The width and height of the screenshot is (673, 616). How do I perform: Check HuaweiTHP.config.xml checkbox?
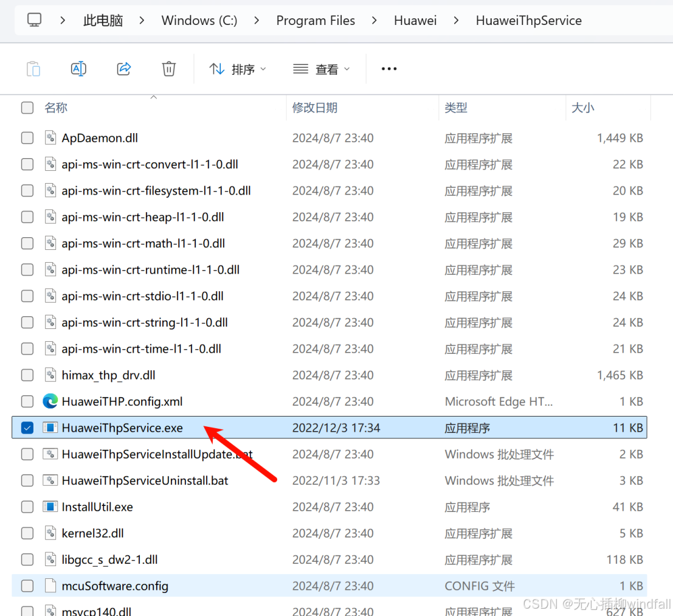[27, 401]
